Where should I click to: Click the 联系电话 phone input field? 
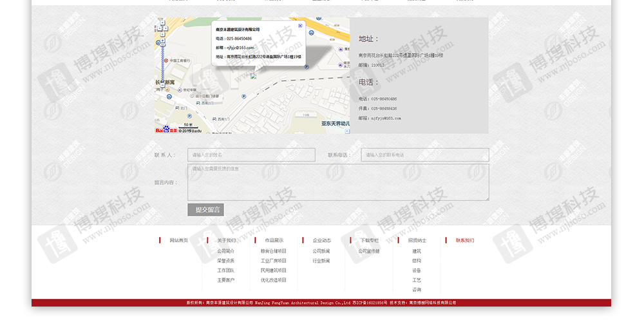[x=424, y=155]
